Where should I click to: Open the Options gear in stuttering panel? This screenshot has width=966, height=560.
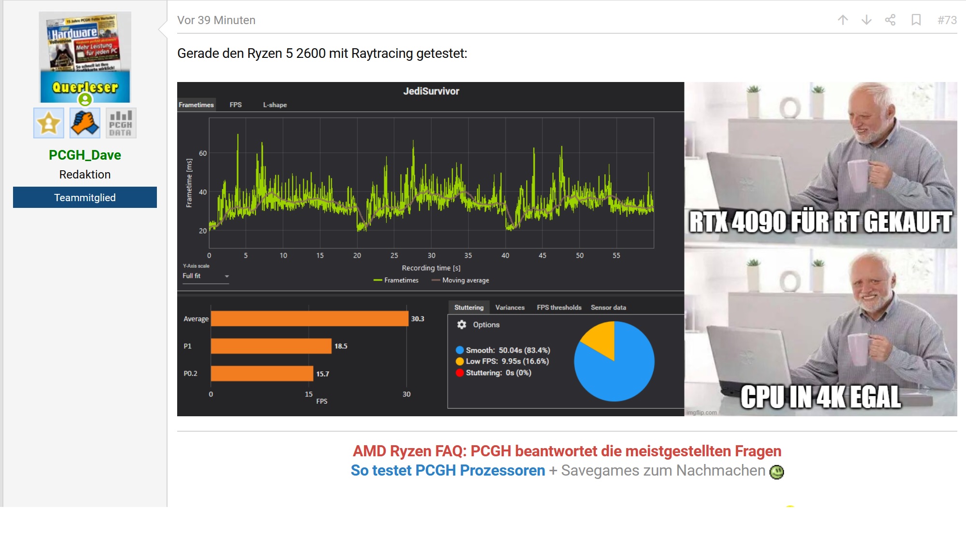(x=462, y=325)
